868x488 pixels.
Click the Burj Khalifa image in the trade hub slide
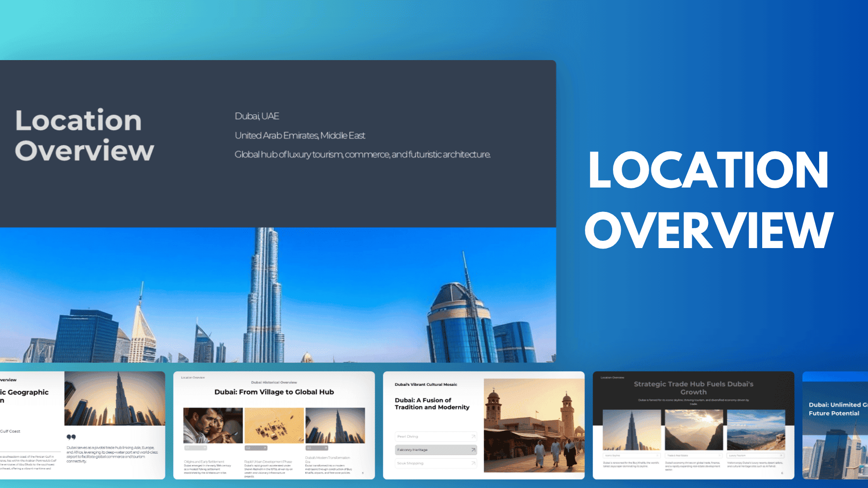tap(632, 430)
